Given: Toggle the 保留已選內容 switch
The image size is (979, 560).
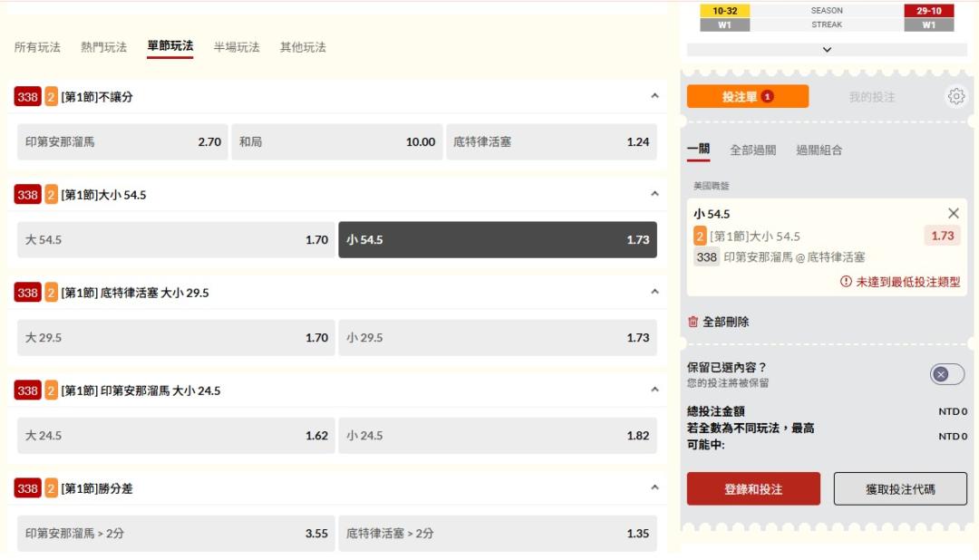Looking at the screenshot, I should coord(946,374).
